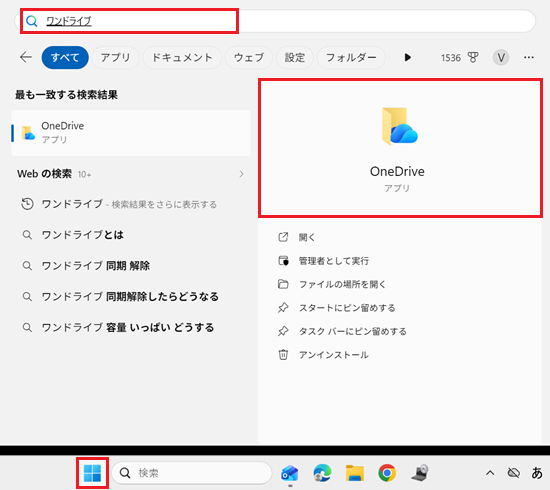Open the laptop settings app on taskbar
Screen dimensions: 550x490
pyautogui.click(x=420, y=473)
